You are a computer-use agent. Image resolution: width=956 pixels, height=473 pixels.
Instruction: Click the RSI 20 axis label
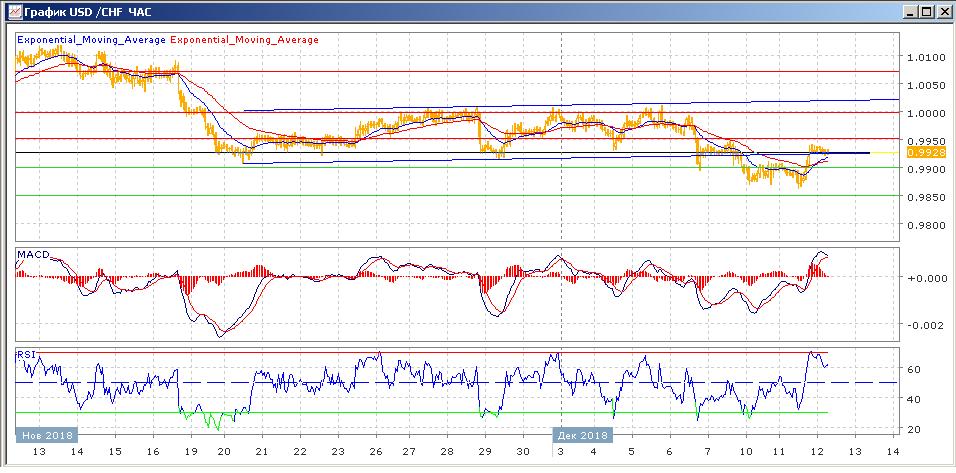913,429
